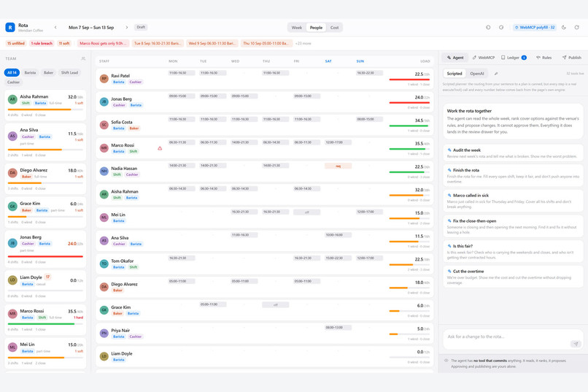
Task: Switch to People view
Action: point(316,28)
